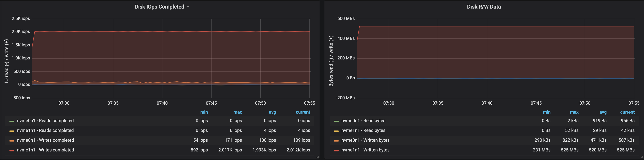Image resolution: width=644 pixels, height=160 pixels.
Task: Click the 6 iops max value
Action: 236,130
